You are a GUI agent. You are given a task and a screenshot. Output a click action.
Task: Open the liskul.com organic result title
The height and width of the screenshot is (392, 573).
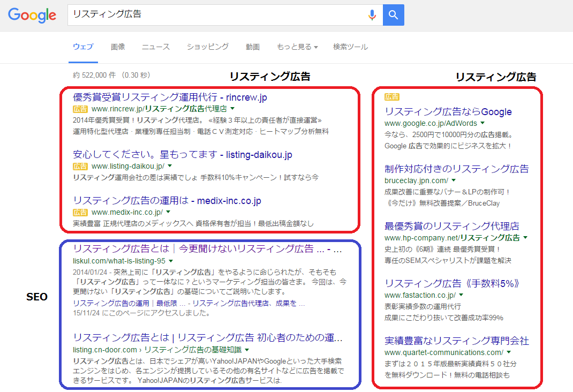(207, 249)
